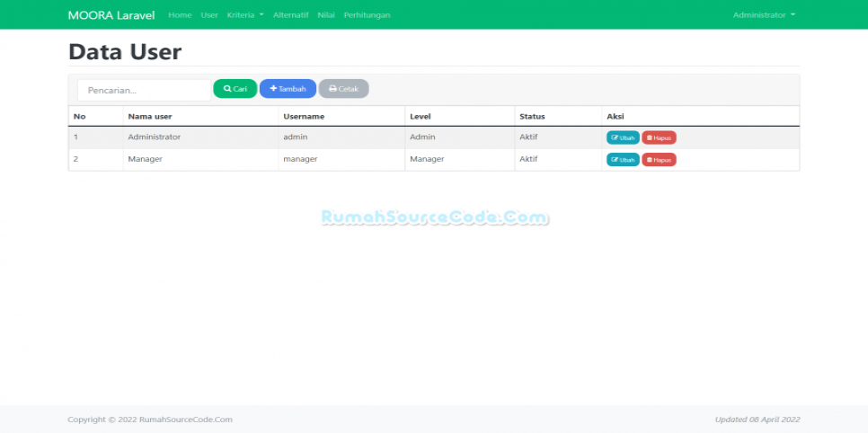Add a new user with Tambah
This screenshot has height=433, width=868.
pos(288,89)
